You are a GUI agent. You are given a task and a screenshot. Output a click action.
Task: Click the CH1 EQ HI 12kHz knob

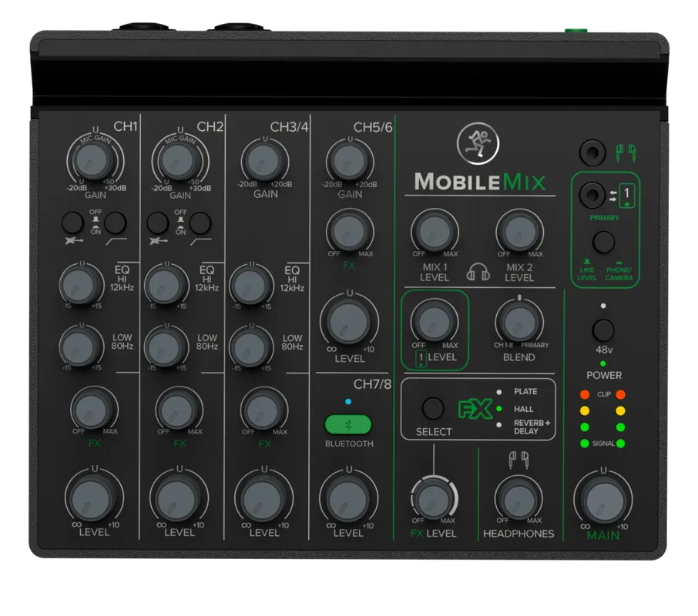click(79, 285)
